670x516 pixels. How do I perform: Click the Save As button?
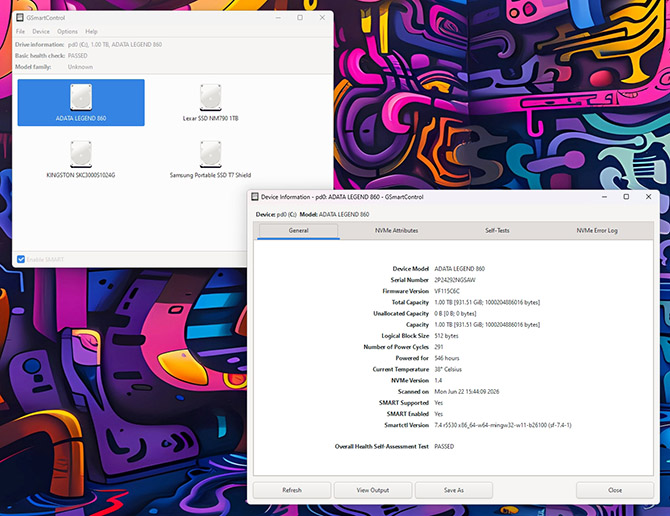point(453,490)
